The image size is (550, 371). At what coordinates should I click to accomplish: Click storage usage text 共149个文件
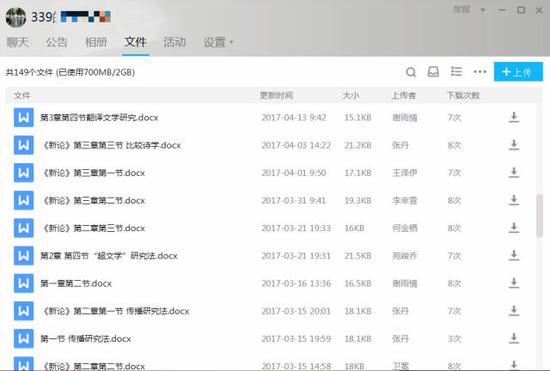pos(70,72)
